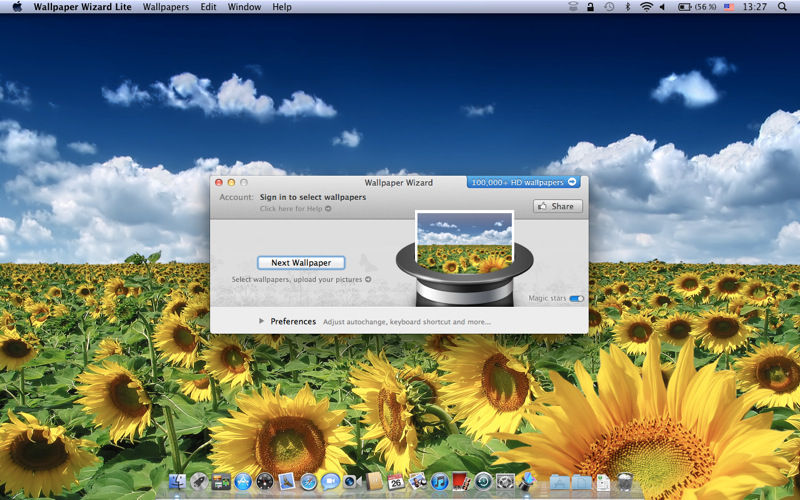Screen dimensions: 800x500
Task: Open iTunes music note in the Dock
Action: [439, 482]
